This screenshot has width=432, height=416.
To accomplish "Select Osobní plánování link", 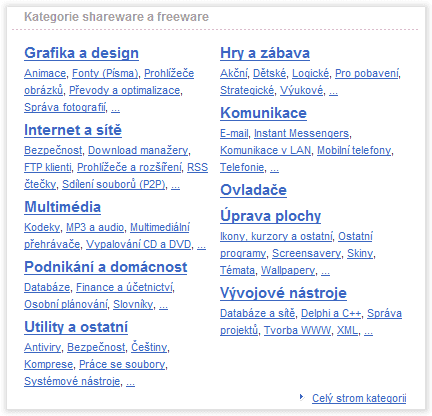I will click(66, 304).
